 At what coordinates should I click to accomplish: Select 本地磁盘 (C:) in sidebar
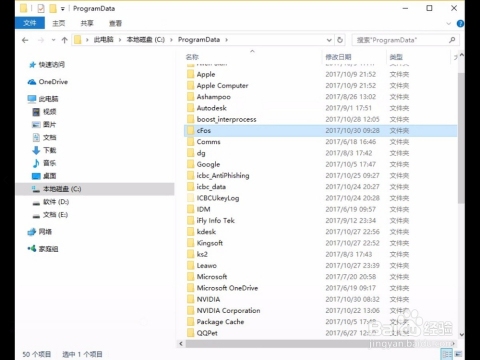(95, 189)
